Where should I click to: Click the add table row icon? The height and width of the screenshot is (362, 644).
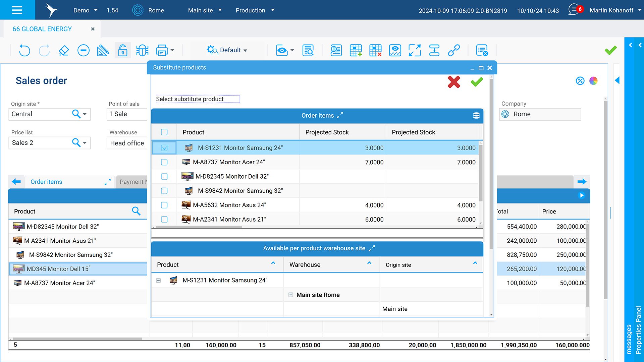(356, 50)
